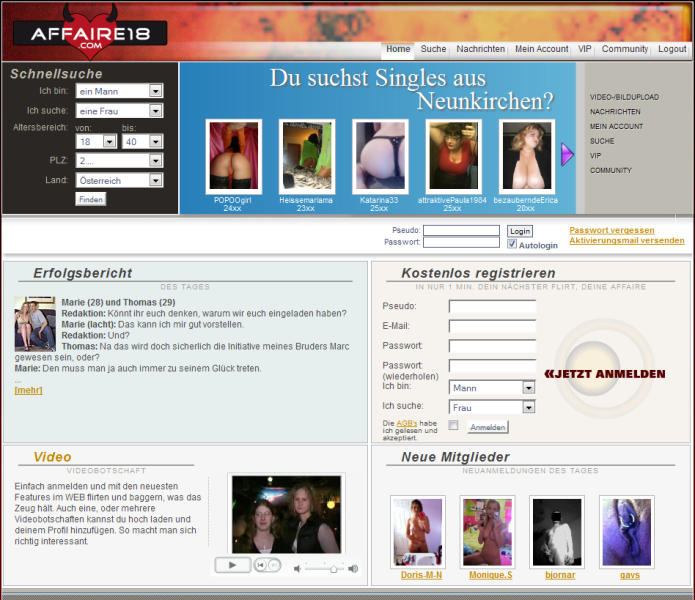Adjust the video volume slider
The height and width of the screenshot is (600, 695).
point(333,567)
